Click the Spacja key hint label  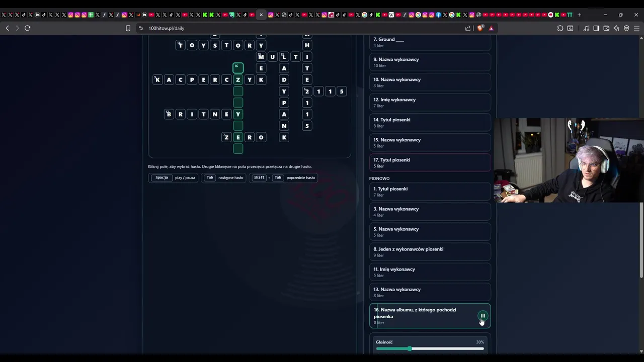pos(162,177)
